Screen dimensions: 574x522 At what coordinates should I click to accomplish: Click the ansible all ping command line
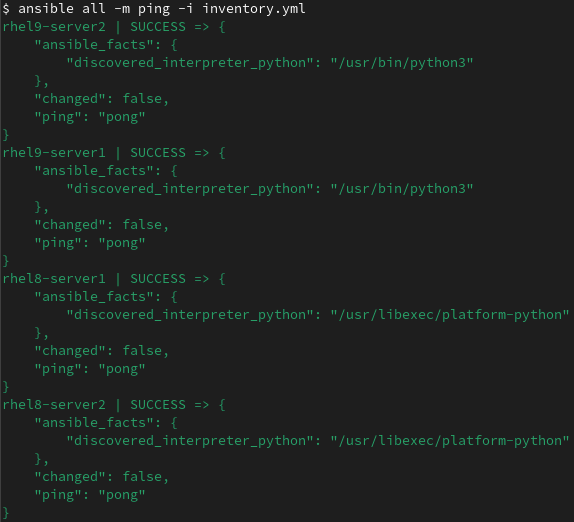154,9
